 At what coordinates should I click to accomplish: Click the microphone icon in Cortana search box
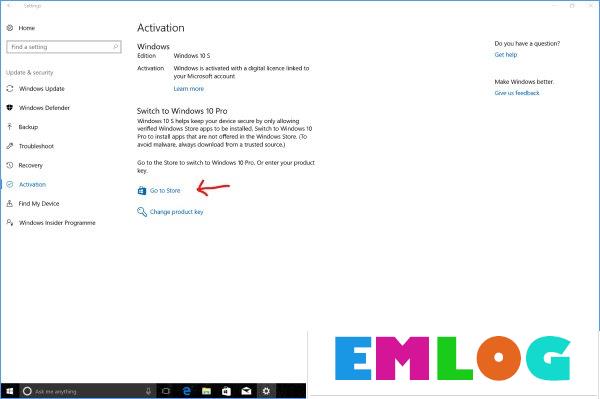coord(148,391)
